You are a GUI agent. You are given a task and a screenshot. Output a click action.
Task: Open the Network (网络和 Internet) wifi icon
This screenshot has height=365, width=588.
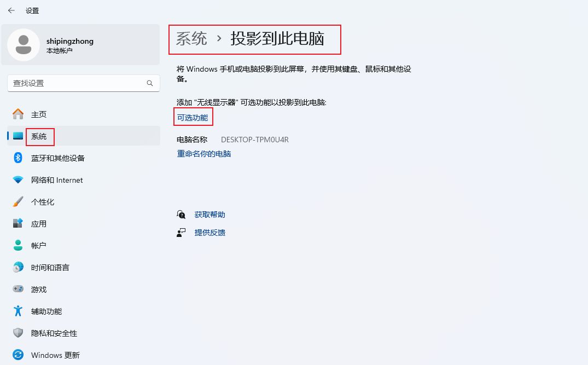18,180
